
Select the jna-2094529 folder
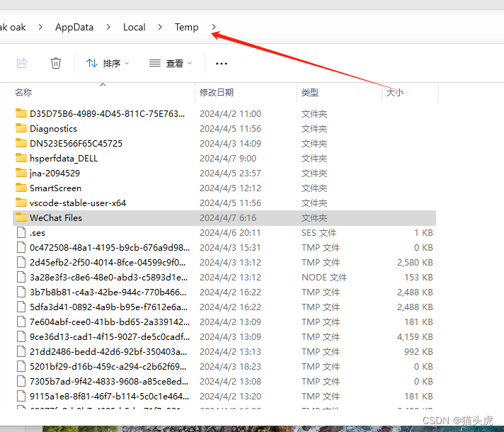[x=55, y=174]
